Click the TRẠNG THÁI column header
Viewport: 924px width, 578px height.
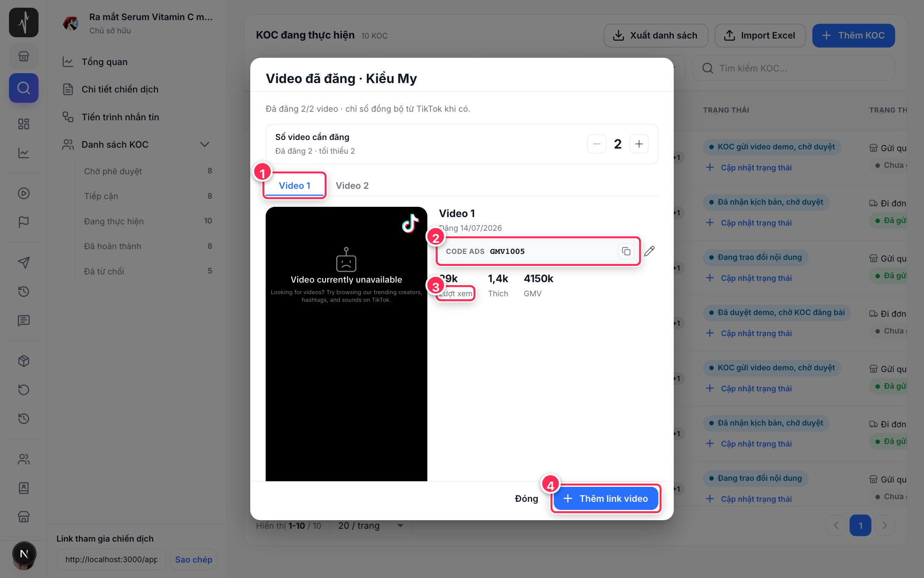(726, 110)
